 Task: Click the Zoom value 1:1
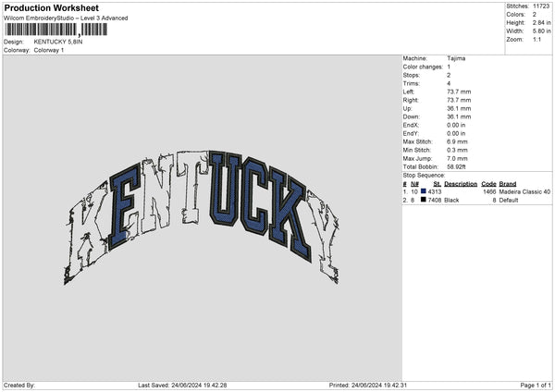tap(536, 39)
